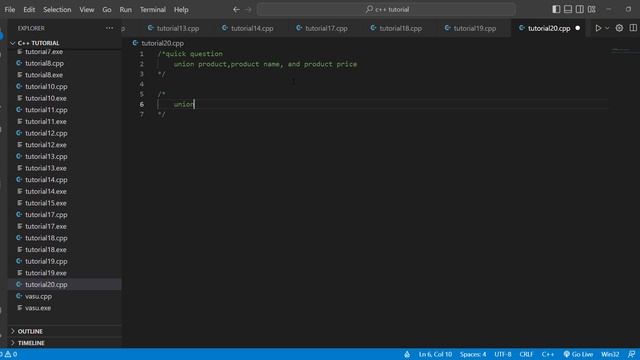Split the editor to the right

[633, 28]
